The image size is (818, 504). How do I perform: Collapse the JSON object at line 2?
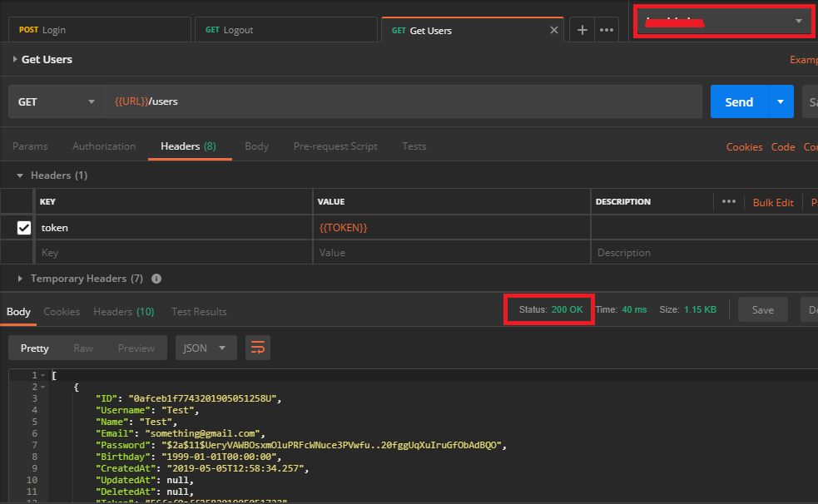coord(42,387)
